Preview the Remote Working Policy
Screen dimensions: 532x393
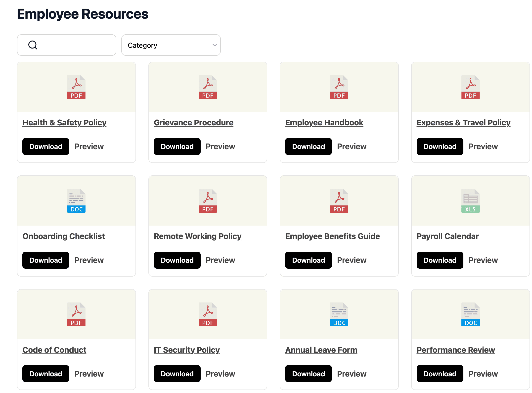(x=221, y=260)
